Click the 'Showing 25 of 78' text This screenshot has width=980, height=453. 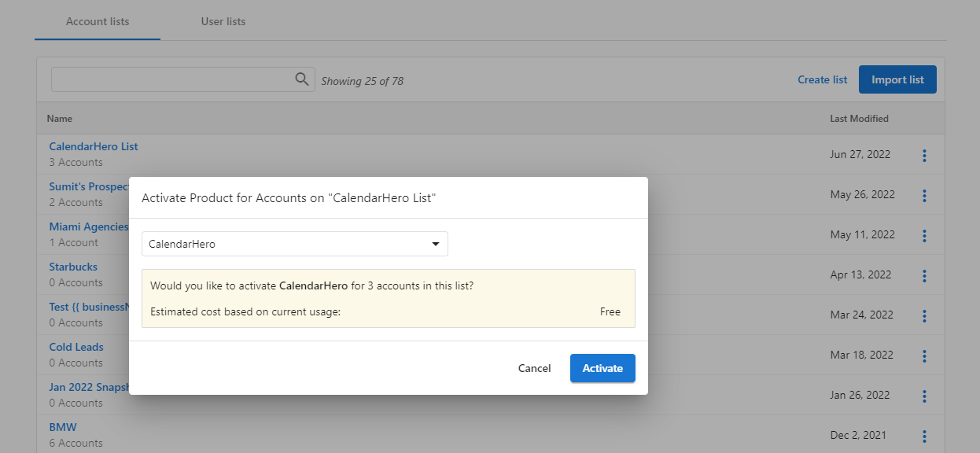click(x=363, y=81)
